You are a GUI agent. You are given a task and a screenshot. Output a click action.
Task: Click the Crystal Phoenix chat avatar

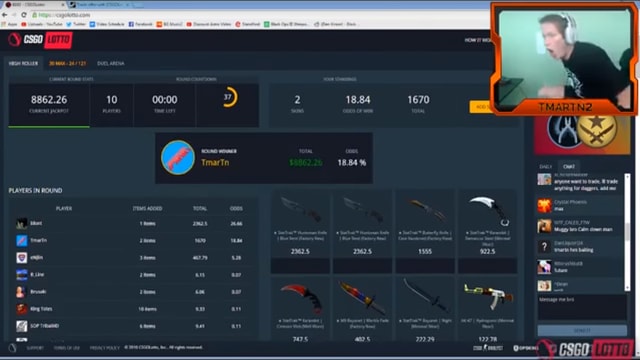click(x=544, y=205)
